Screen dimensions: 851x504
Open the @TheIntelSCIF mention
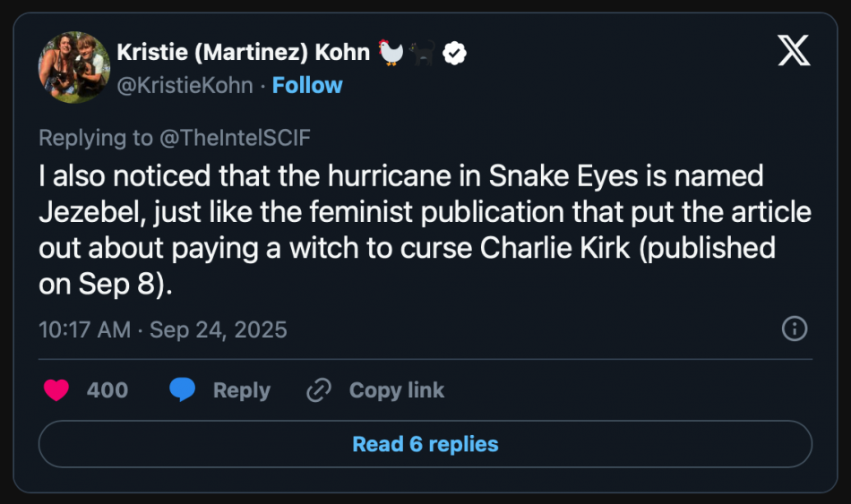(x=235, y=138)
